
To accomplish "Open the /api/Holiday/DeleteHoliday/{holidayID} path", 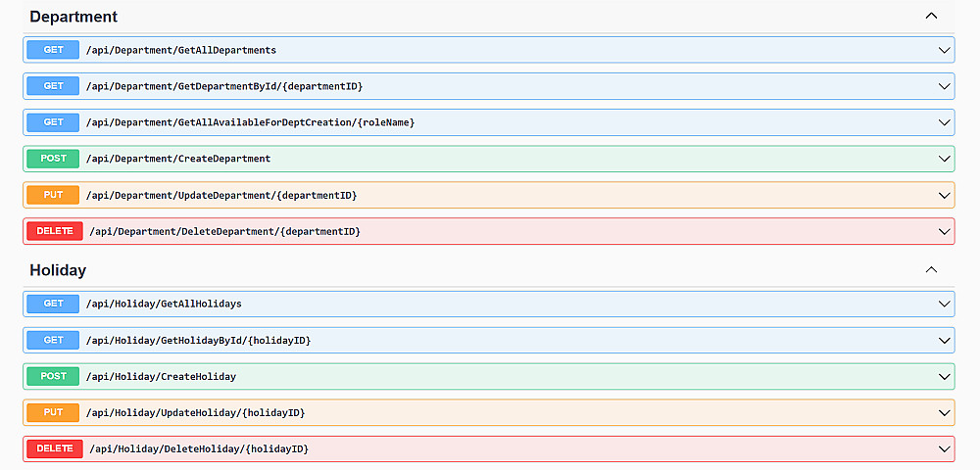I will tap(199, 448).
